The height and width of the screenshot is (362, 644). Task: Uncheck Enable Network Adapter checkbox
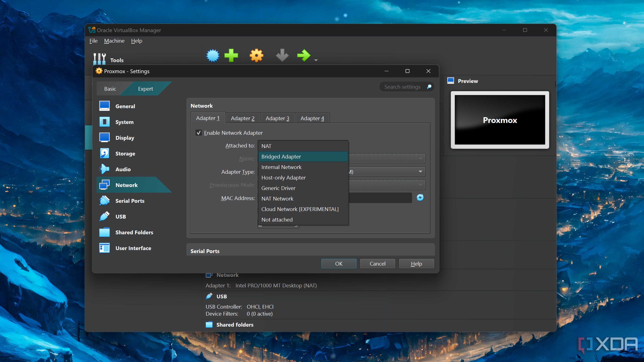pos(199,133)
